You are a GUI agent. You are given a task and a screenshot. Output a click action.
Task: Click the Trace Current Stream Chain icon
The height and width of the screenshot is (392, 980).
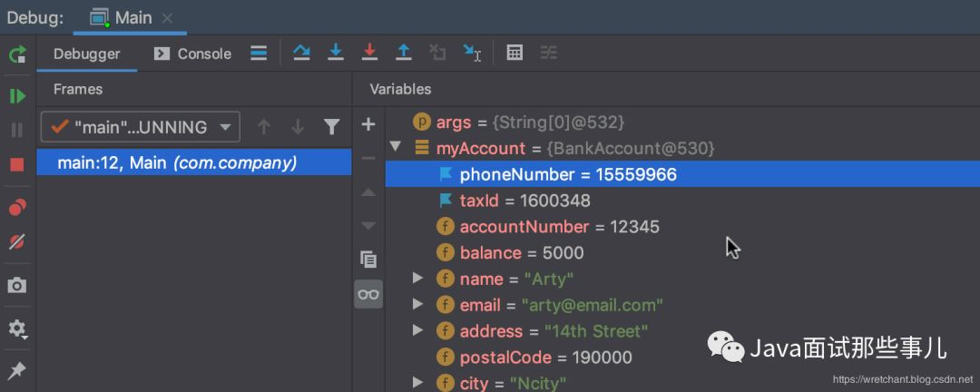point(548,54)
